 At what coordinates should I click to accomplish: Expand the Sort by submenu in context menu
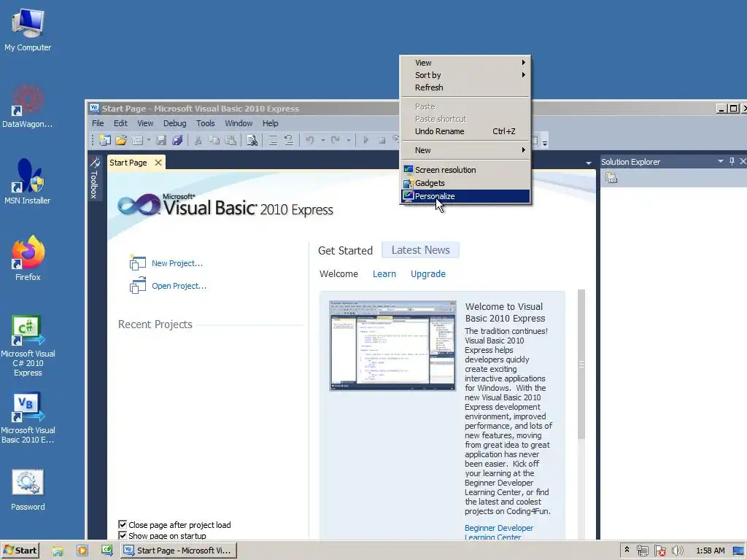pos(465,75)
